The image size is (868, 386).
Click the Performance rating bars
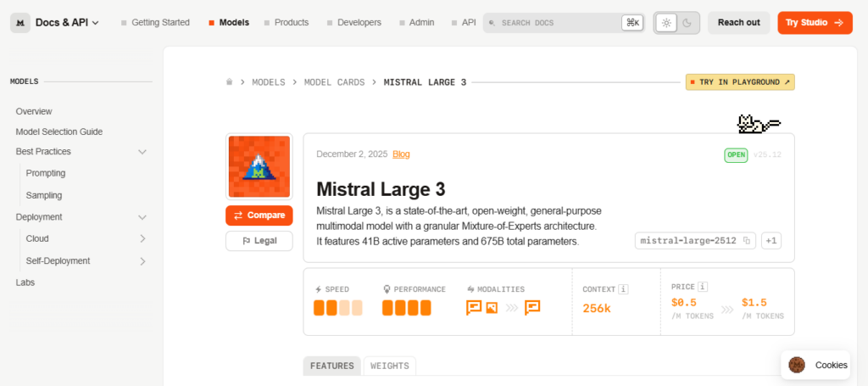pyautogui.click(x=406, y=308)
